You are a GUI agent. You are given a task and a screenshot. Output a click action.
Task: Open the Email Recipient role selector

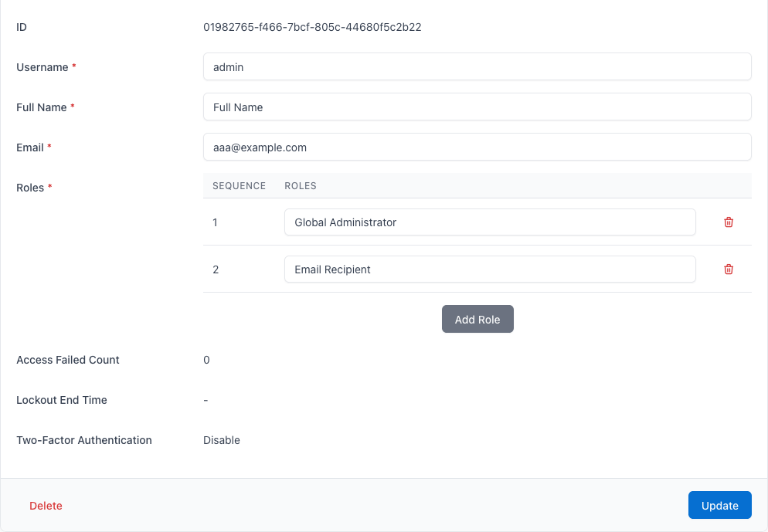click(x=490, y=269)
